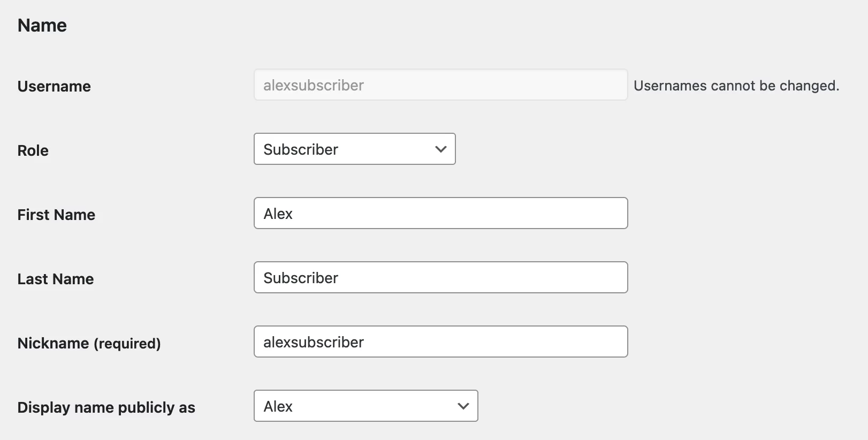This screenshot has width=868, height=440.
Task: Focus the Nickname input field
Action: (441, 342)
